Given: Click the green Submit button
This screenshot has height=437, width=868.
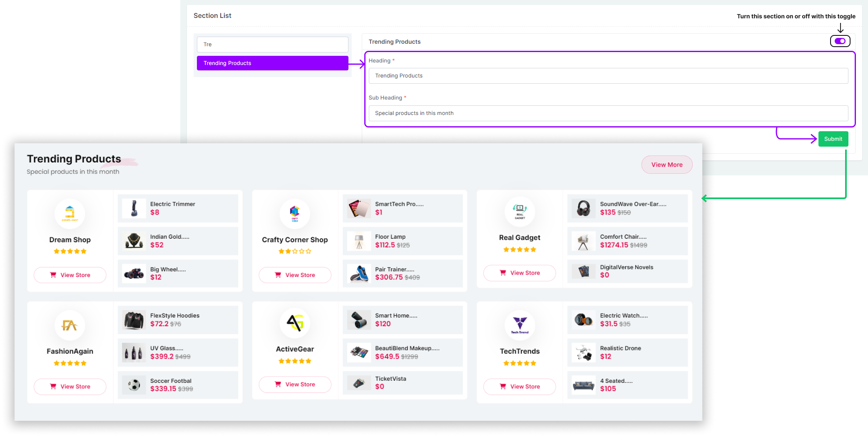Looking at the screenshot, I should (x=833, y=139).
